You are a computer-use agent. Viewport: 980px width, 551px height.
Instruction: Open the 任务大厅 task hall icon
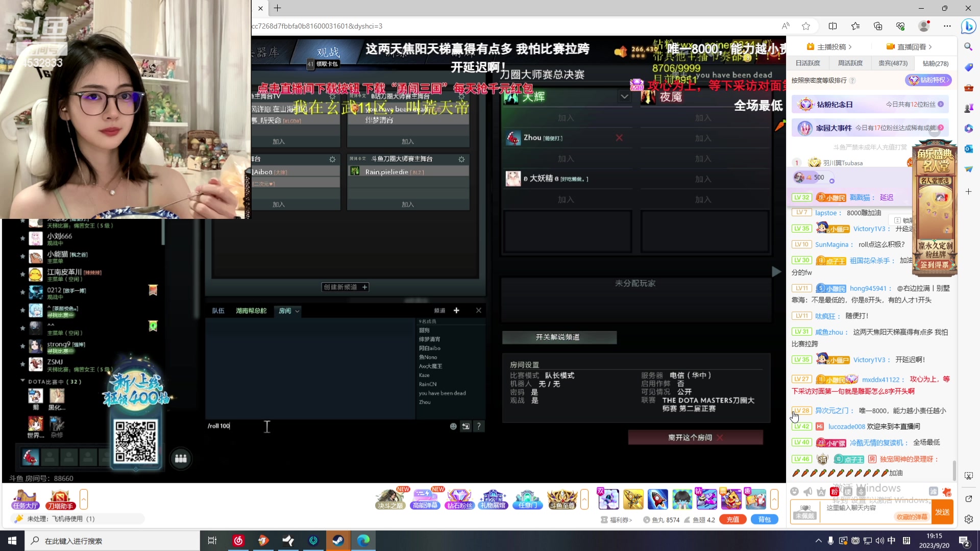point(26,499)
